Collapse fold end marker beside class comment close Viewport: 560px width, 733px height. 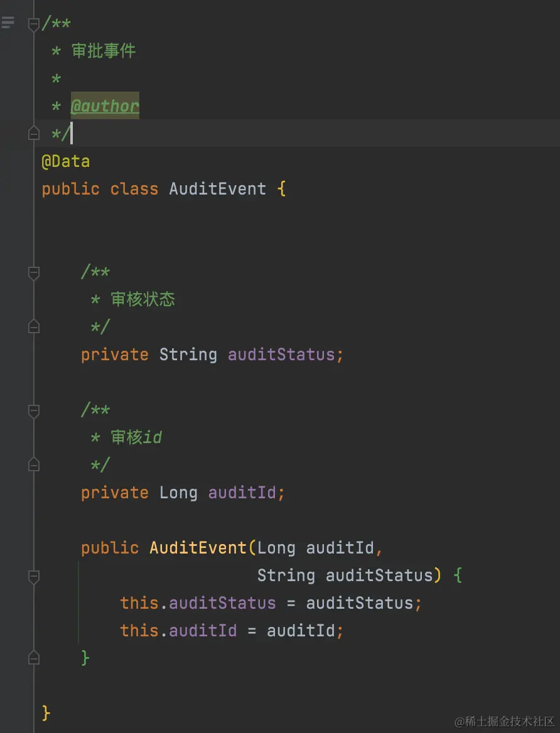(x=34, y=133)
